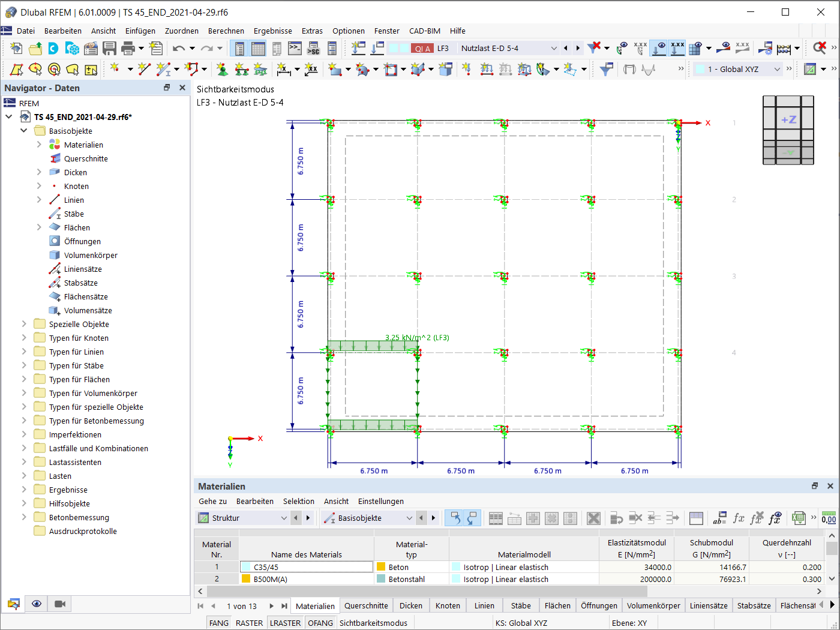Toggle FANG snap in status bar
This screenshot has height=630, width=840.
[x=219, y=623]
